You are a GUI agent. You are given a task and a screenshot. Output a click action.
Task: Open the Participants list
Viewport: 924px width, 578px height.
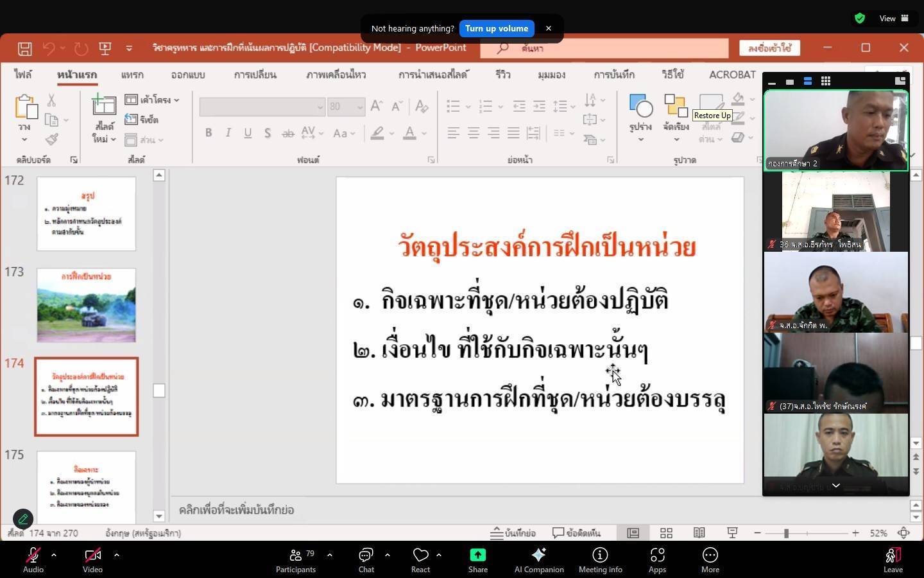coord(296,559)
